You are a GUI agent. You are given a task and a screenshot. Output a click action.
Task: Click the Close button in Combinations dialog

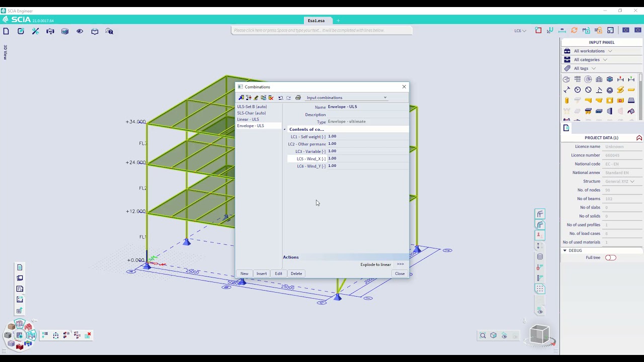coord(400,274)
